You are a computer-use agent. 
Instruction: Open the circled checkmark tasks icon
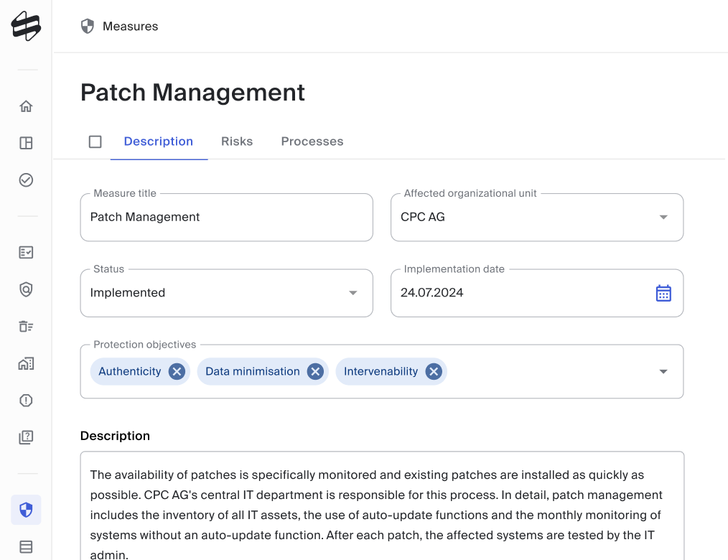[26, 179]
